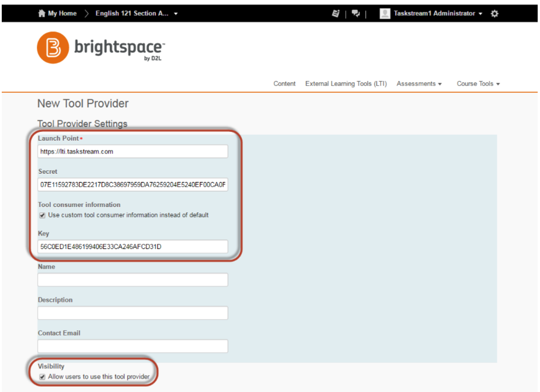Click the user avatar icon
This screenshot has height=392, width=540.
click(385, 13)
